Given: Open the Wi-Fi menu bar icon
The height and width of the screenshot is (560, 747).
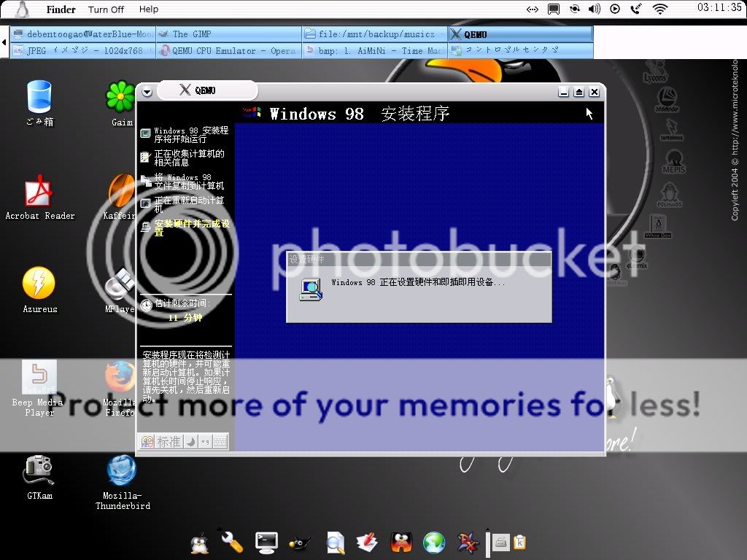Looking at the screenshot, I should [659, 9].
